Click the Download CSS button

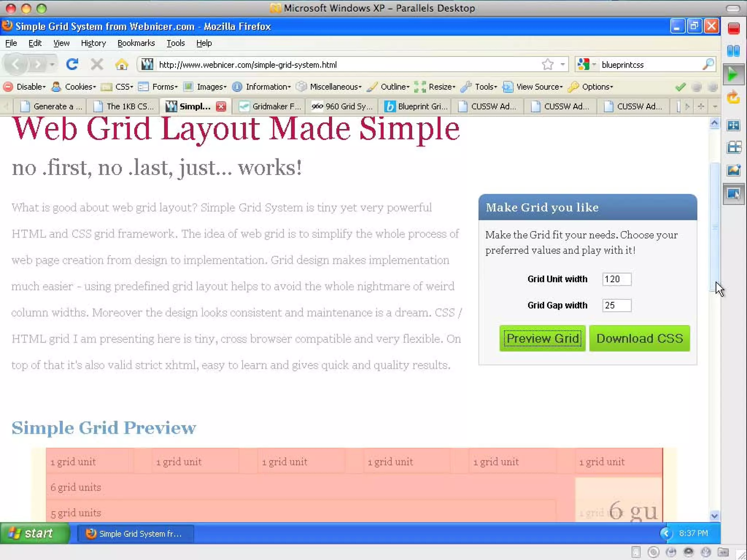pyautogui.click(x=639, y=338)
